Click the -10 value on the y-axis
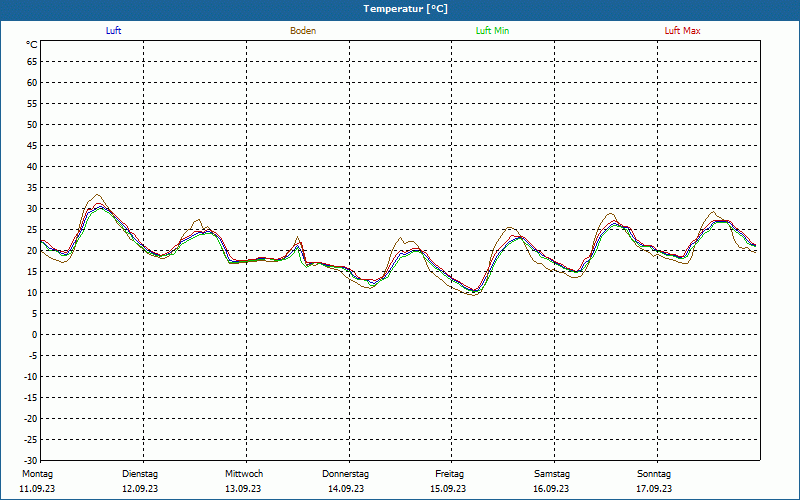The width and height of the screenshot is (800, 500). pyautogui.click(x=30, y=377)
